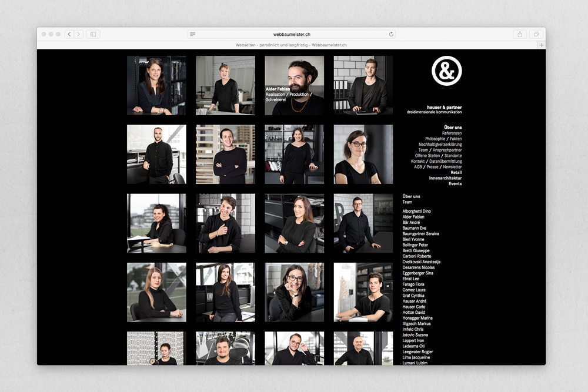Viewport: 588px width, 392px height.
Task: Open the Reader view icon in address bar
Action: (193, 34)
